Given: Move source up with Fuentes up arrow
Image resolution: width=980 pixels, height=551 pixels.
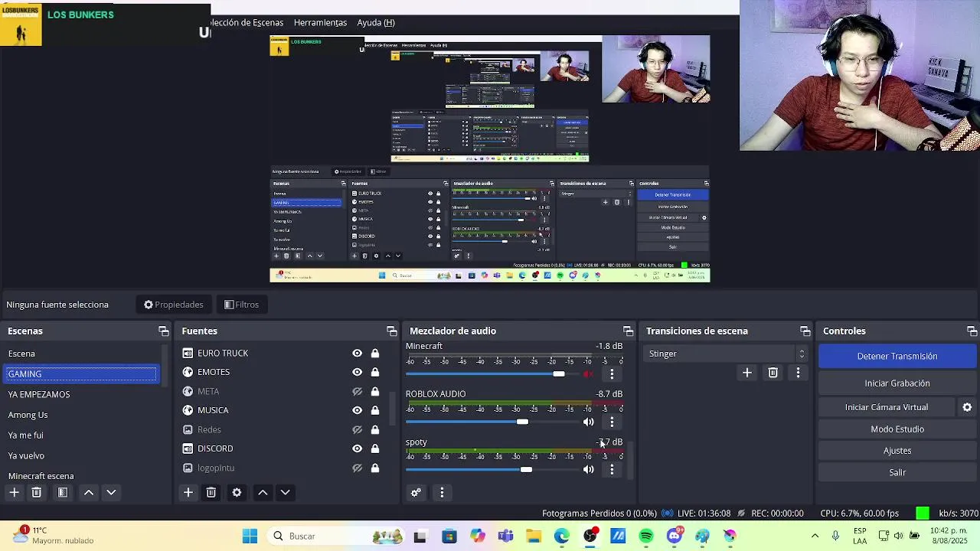Looking at the screenshot, I should pos(263,493).
